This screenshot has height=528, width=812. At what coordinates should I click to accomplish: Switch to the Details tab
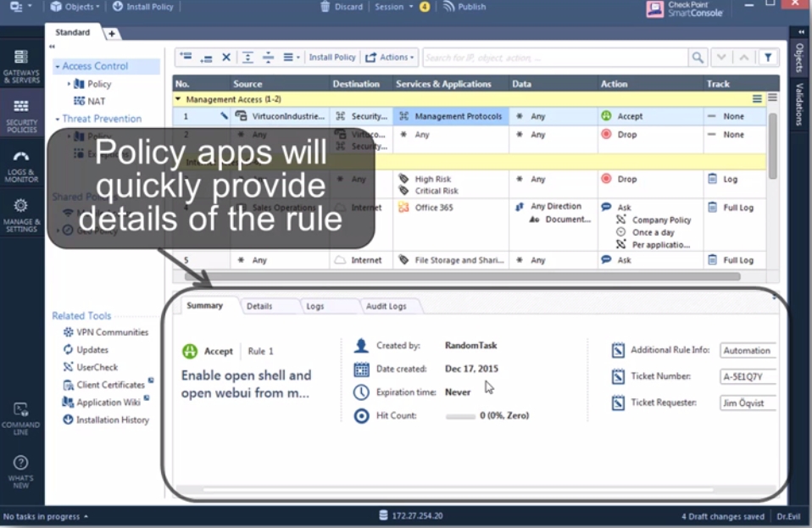pos(259,306)
